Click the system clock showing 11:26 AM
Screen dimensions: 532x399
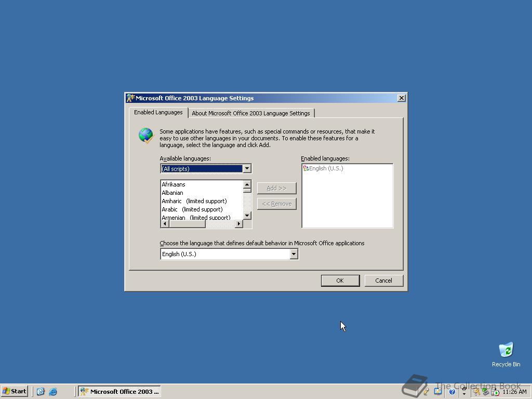(x=514, y=392)
